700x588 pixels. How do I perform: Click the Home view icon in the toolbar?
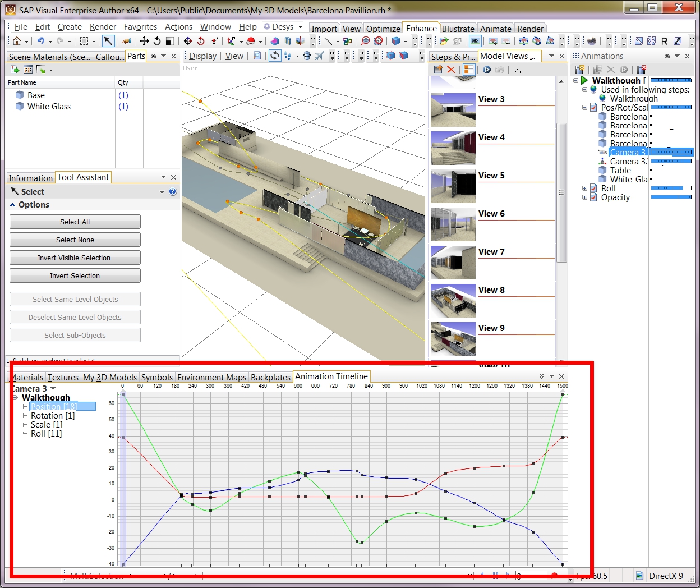click(17, 41)
